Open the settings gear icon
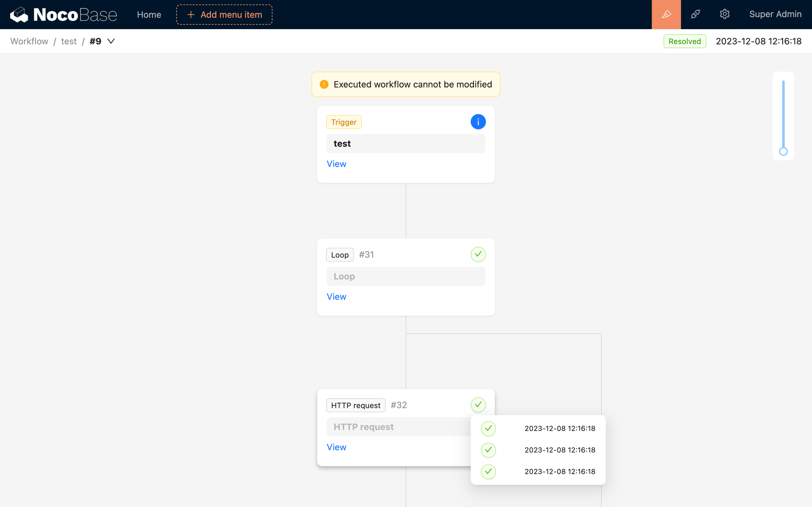 [724, 15]
